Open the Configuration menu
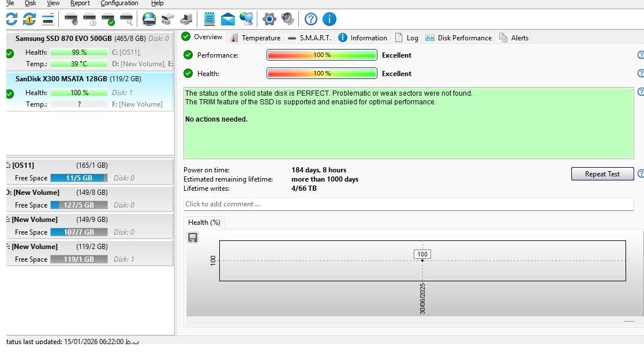The width and height of the screenshot is (644, 362). tap(119, 3)
